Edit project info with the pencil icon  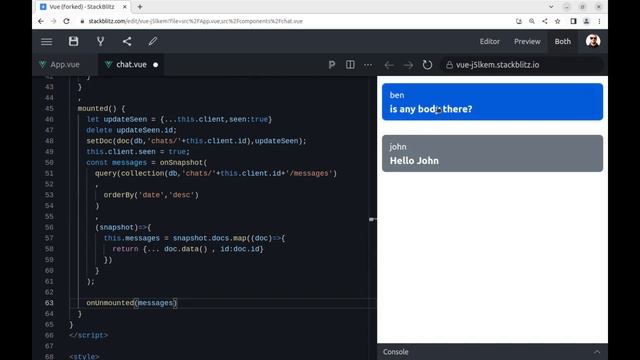point(153,41)
